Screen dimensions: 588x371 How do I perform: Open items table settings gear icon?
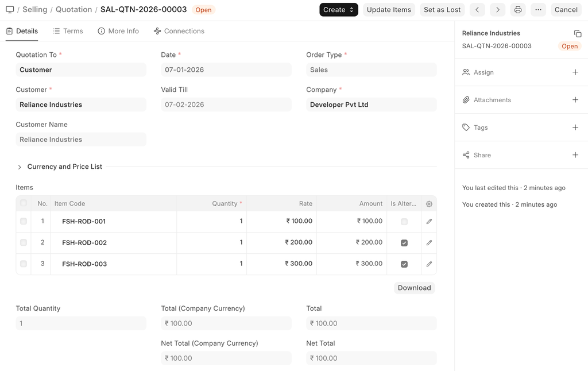[429, 204]
